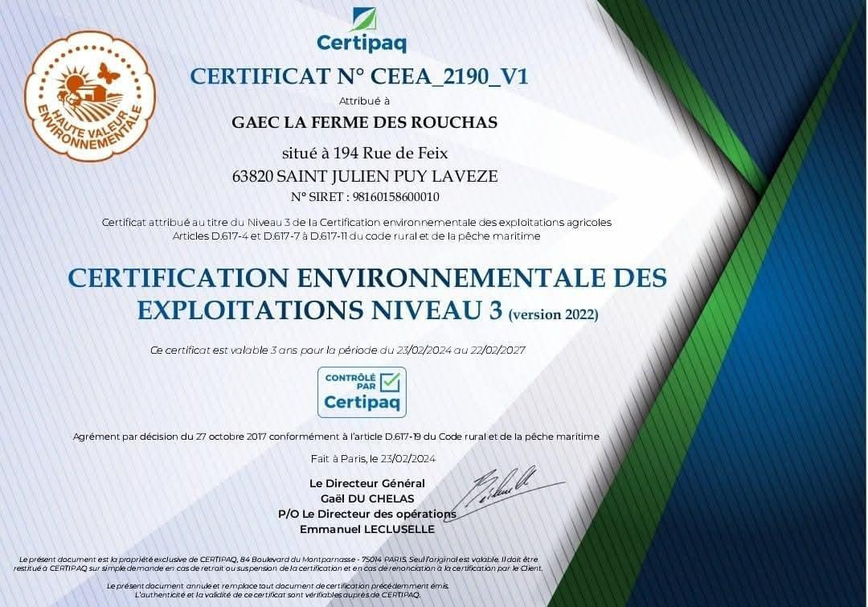Click the address line 'situé à 194 Rue de Feix'
Image resolution: width=868 pixels, height=607 pixels.
coord(365,153)
